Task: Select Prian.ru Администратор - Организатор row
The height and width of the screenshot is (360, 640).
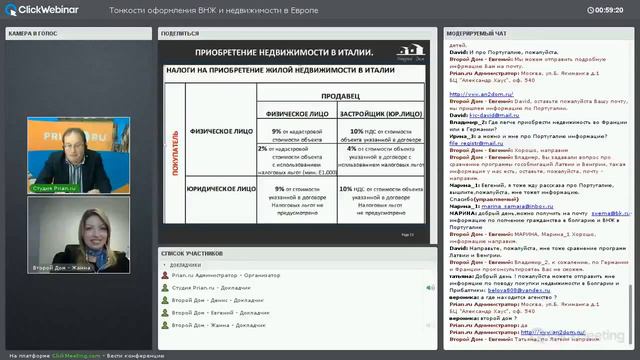Action: (297, 276)
